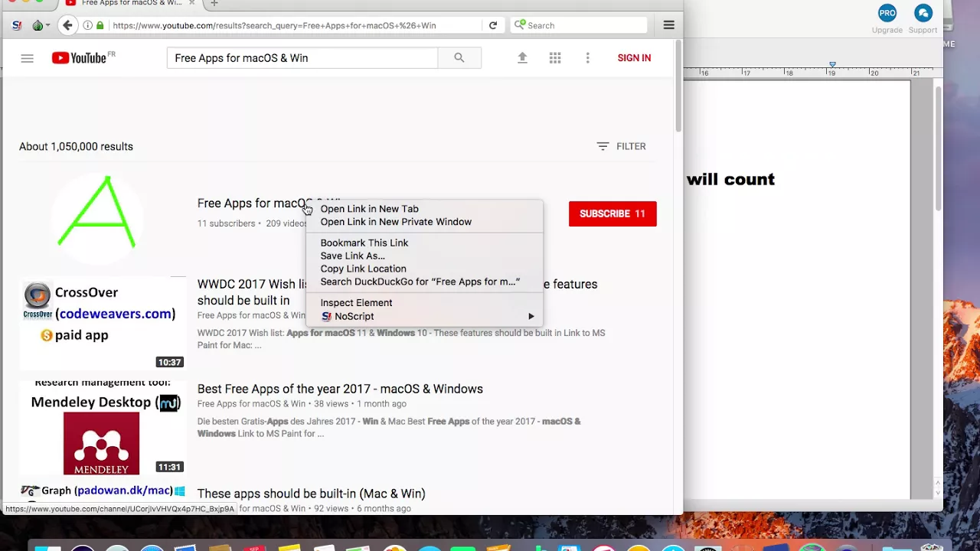Screen dimensions: 980x551
Task: Show site information via the (i) icon
Action: tap(88, 25)
